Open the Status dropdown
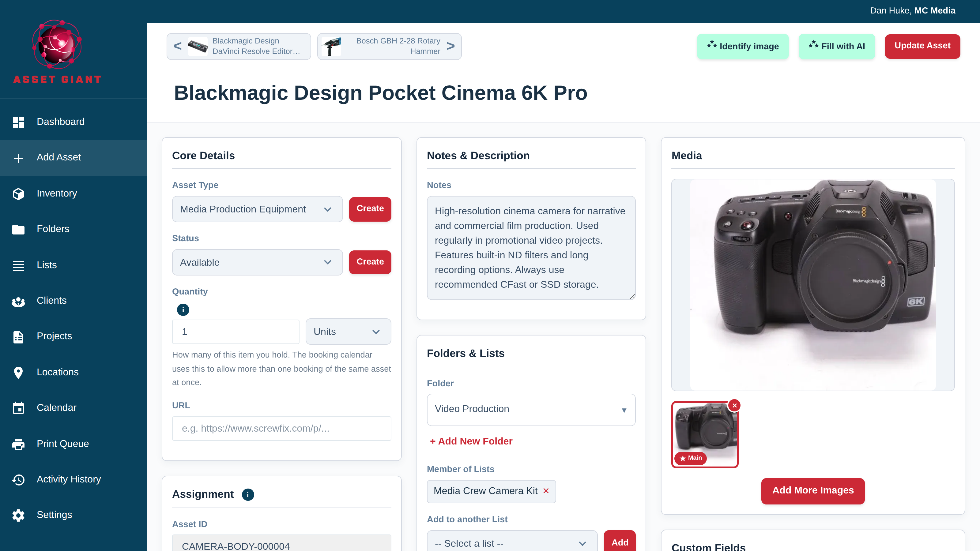 click(x=258, y=262)
